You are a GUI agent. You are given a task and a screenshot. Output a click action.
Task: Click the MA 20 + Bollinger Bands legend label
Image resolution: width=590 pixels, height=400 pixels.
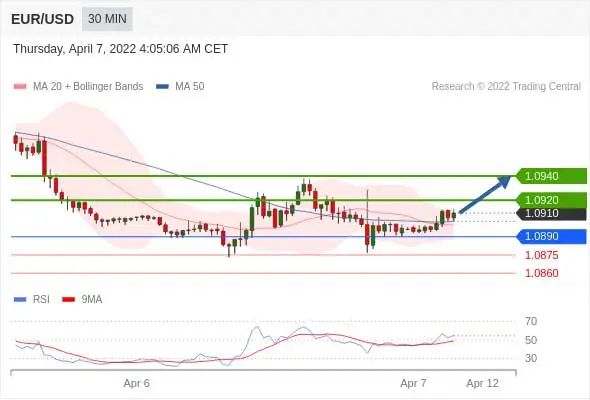pos(88,87)
